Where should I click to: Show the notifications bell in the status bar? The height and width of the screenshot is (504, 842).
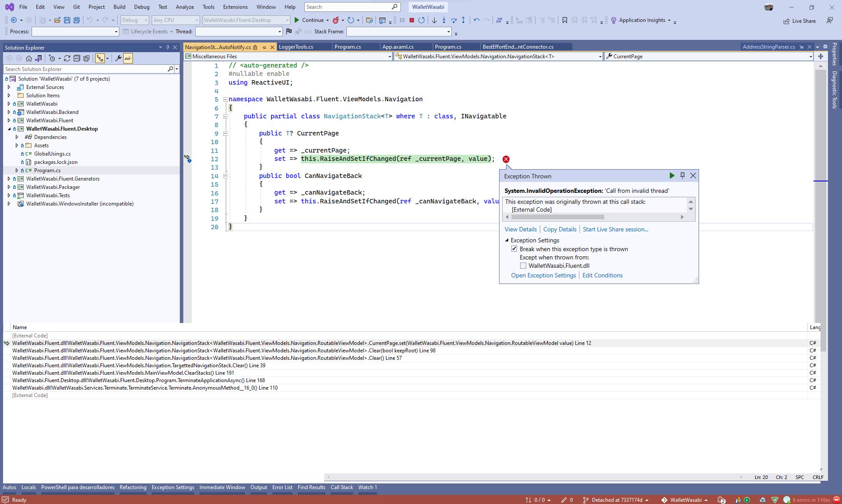tap(721, 500)
